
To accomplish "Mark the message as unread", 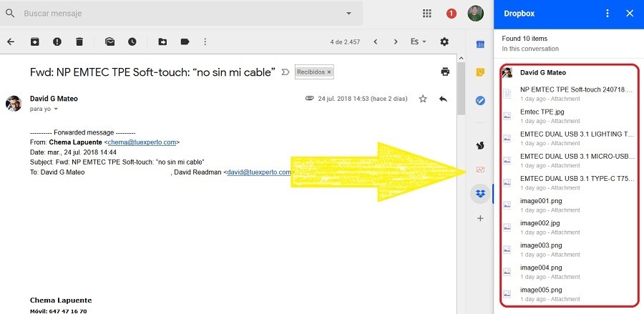I will click(109, 42).
